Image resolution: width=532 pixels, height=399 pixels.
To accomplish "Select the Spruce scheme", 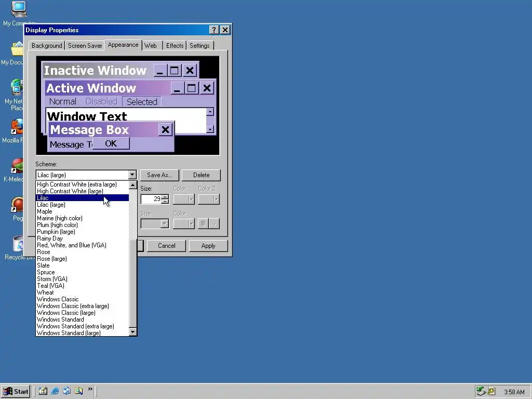I will pyautogui.click(x=82, y=272).
